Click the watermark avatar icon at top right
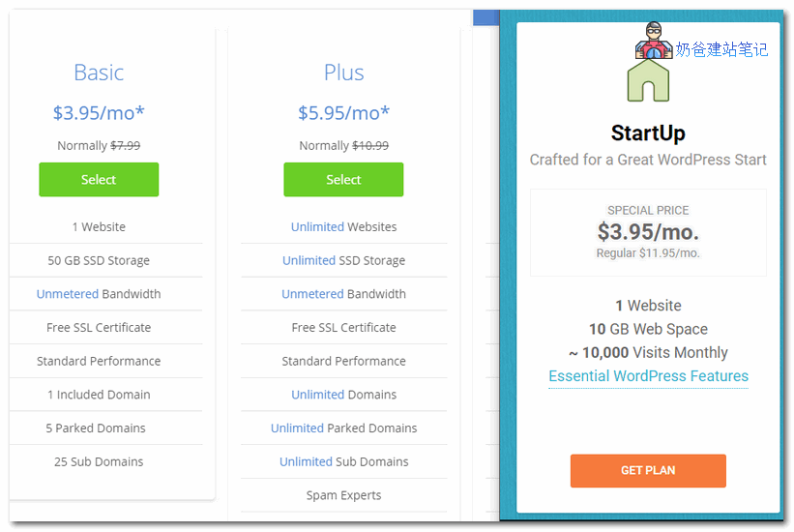Viewport: 794px width, 532px height. tap(654, 41)
